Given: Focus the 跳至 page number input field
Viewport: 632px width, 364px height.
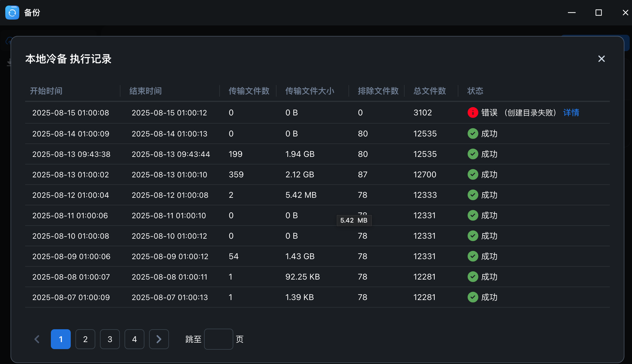Looking at the screenshot, I should [218, 339].
